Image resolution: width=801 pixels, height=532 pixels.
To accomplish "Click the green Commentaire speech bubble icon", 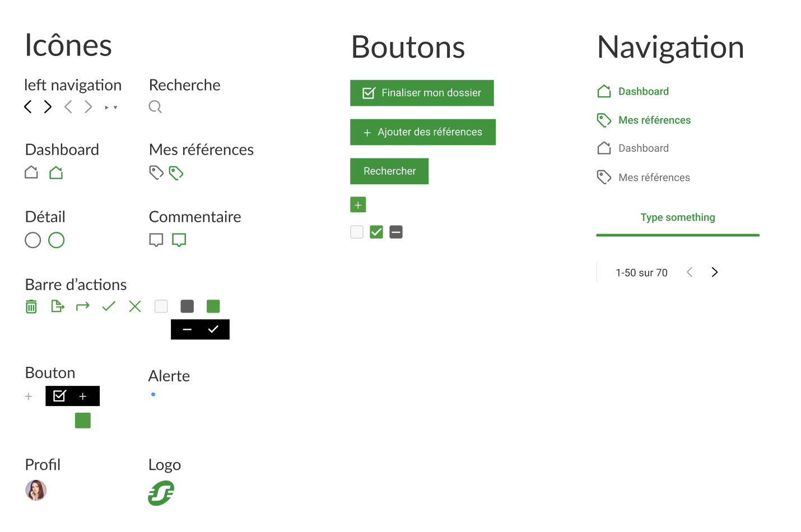I will pos(179,240).
